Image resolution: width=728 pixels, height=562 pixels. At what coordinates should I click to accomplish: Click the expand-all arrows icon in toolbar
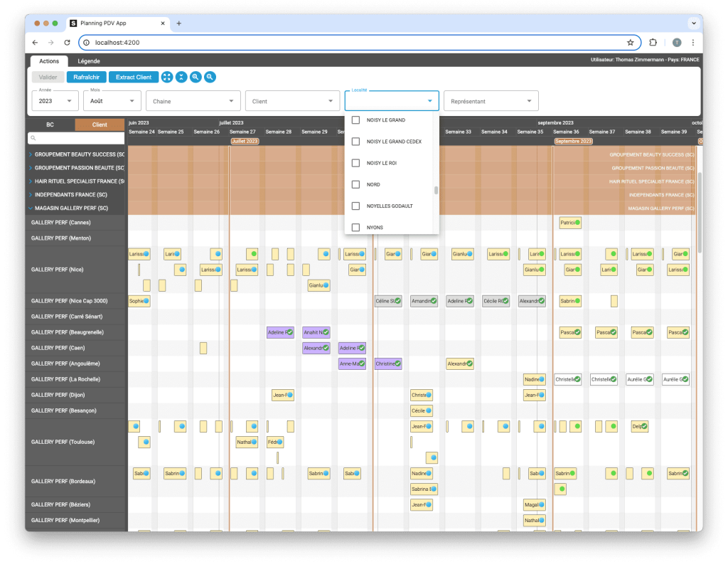click(167, 77)
